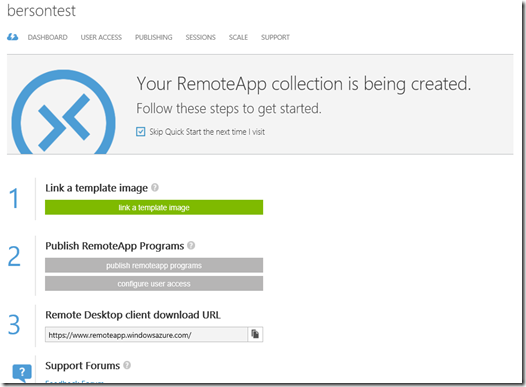Copy the Remote Desktop client URL
Viewport: 526px width, 387px height.
pyautogui.click(x=255, y=334)
